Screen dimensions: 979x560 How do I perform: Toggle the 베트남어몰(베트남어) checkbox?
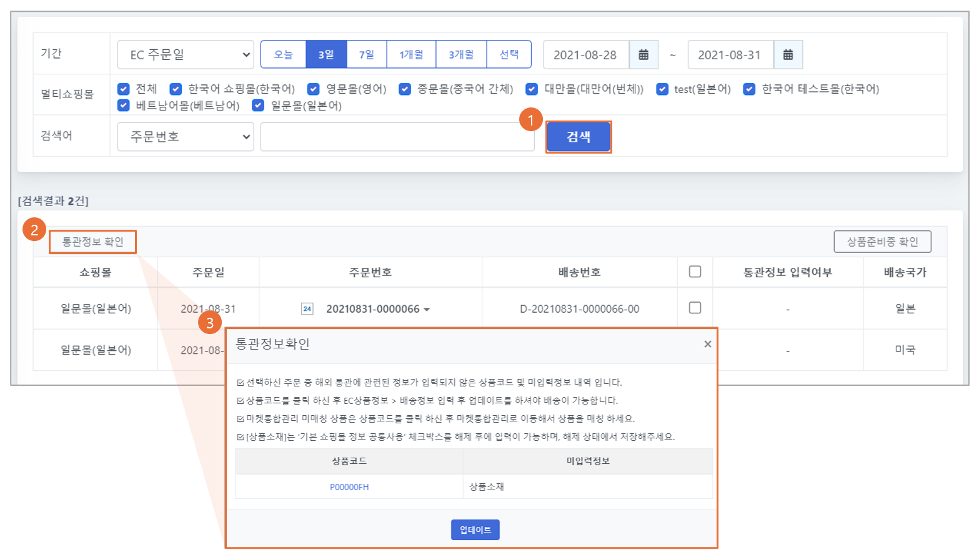(x=124, y=106)
